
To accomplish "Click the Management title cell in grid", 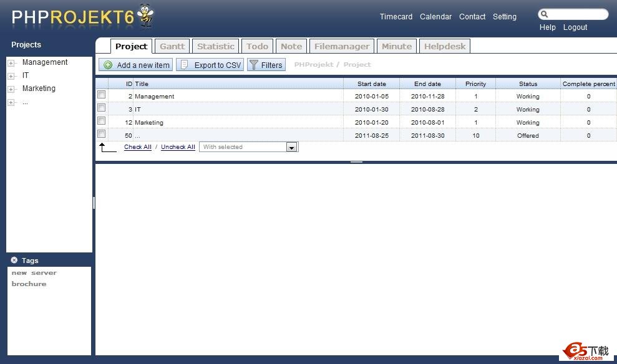I will pos(238,97).
